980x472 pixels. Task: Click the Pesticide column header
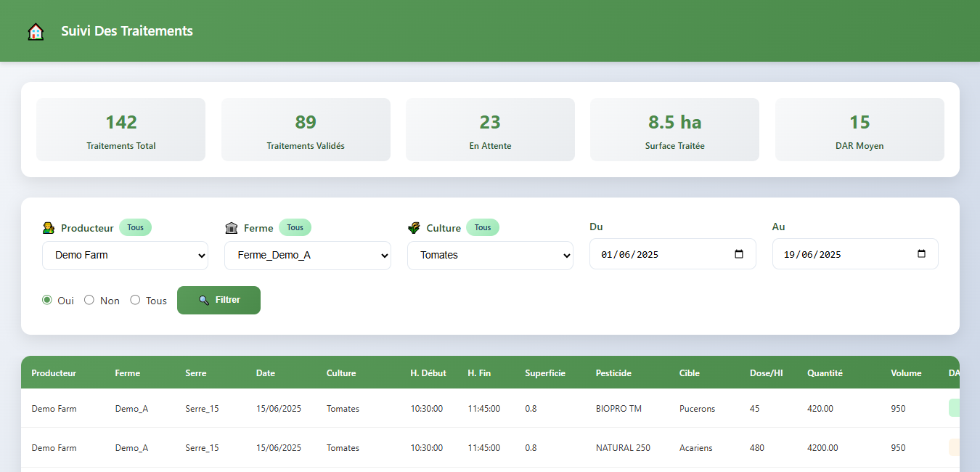(x=613, y=373)
